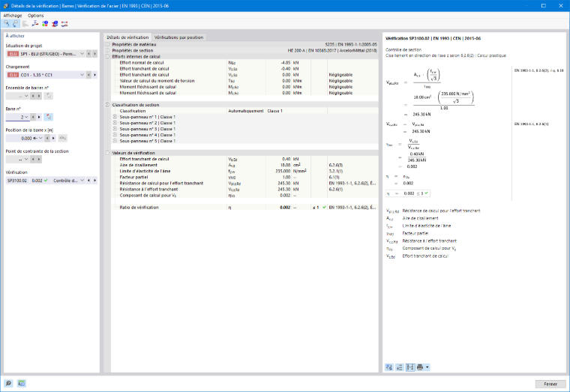570x392 pixels.
Task: Toggle the fraction-display icon below the formula panel
Action: (410, 367)
